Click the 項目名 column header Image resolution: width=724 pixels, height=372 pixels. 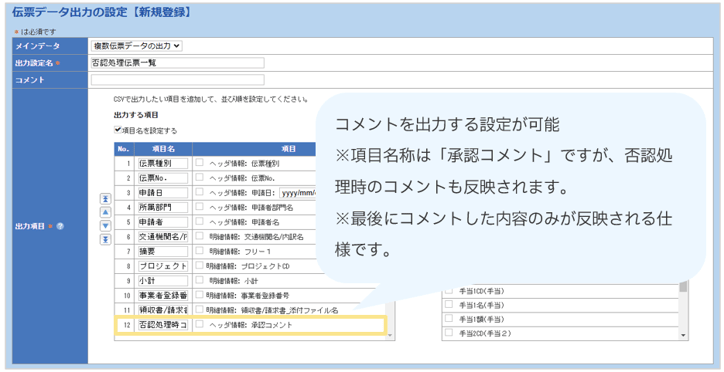[x=163, y=149]
